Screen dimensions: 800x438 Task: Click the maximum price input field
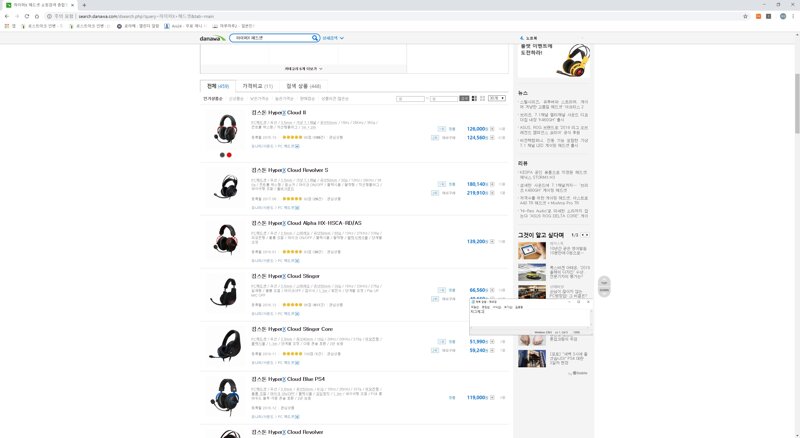click(443, 98)
